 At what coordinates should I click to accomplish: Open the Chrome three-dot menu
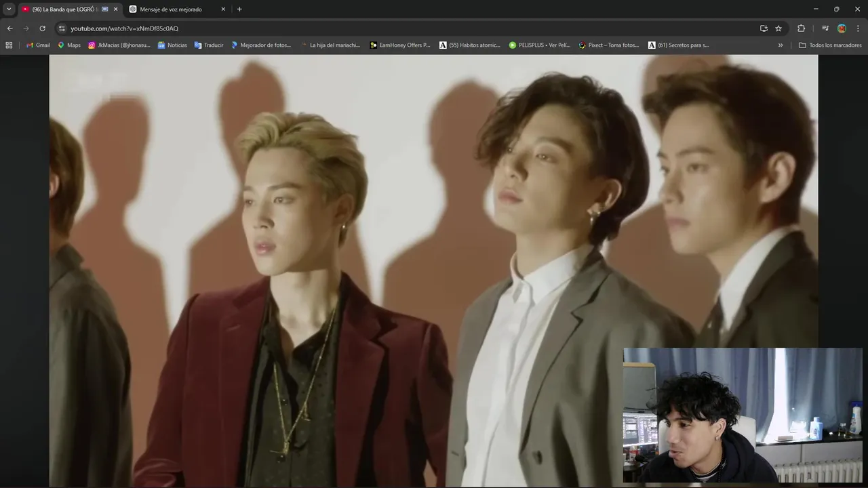click(858, 28)
